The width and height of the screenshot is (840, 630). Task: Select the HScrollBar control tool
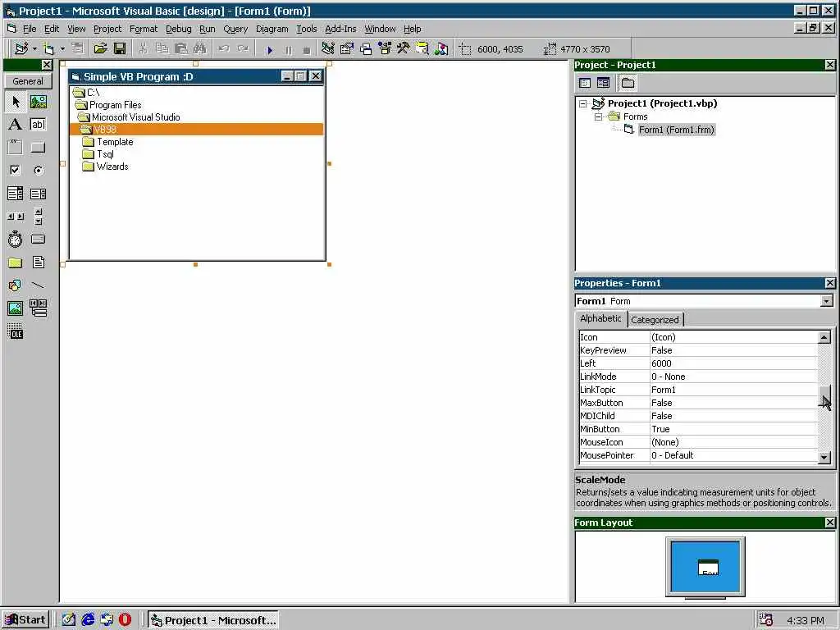[x=16, y=217]
